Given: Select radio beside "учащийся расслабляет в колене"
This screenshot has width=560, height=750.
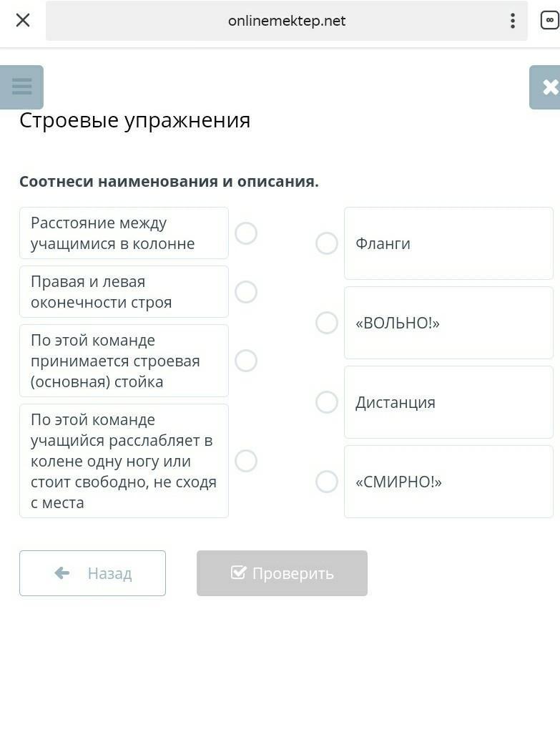Looking at the screenshot, I should (x=246, y=461).
